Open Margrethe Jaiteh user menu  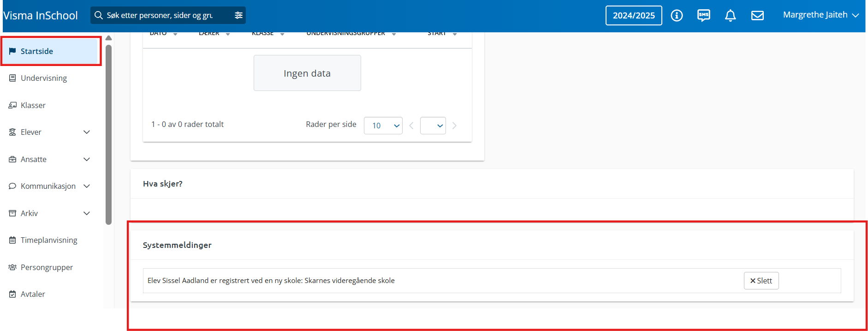[820, 15]
